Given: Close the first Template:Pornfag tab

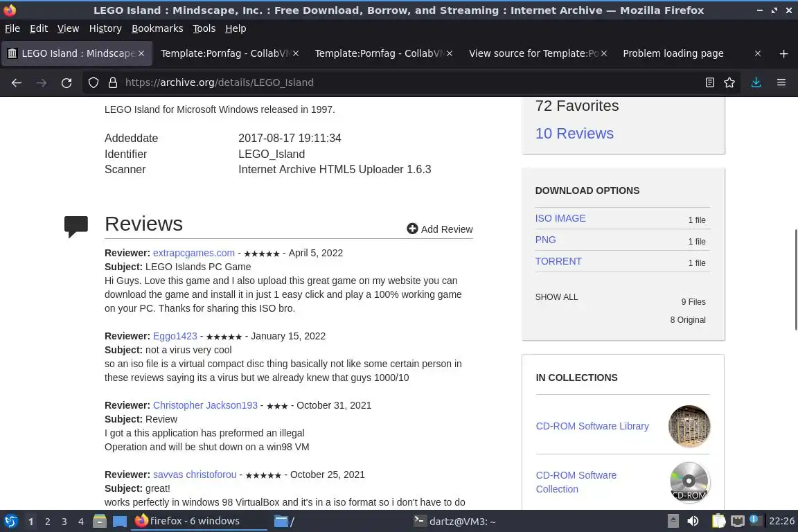Looking at the screenshot, I should [x=296, y=53].
